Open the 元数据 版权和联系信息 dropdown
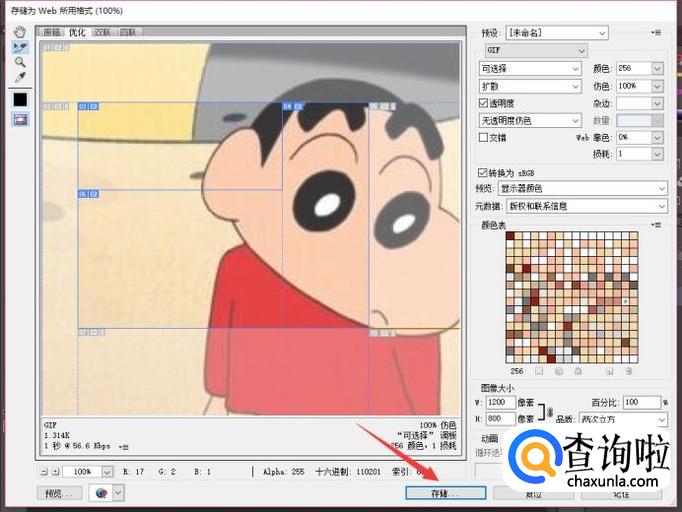Screen dimensions: 682x512 pos(586,206)
